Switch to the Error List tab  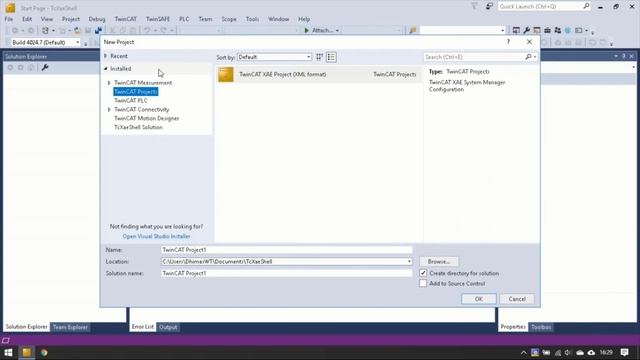142,327
